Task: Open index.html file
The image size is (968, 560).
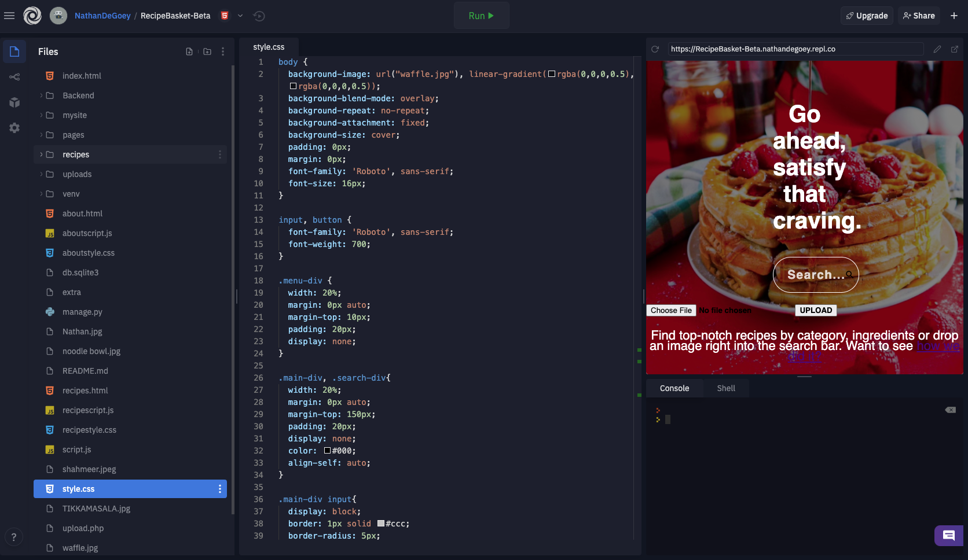Action: click(x=130, y=76)
